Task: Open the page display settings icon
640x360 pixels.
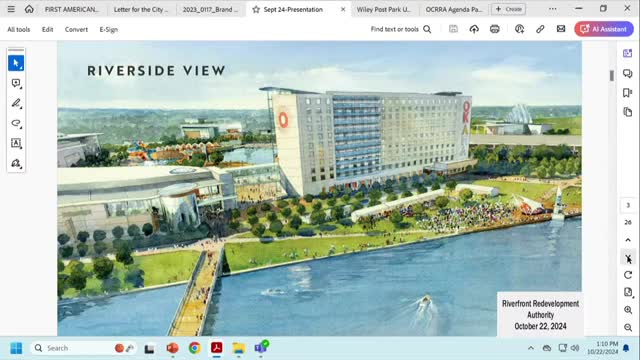Action: (628, 292)
